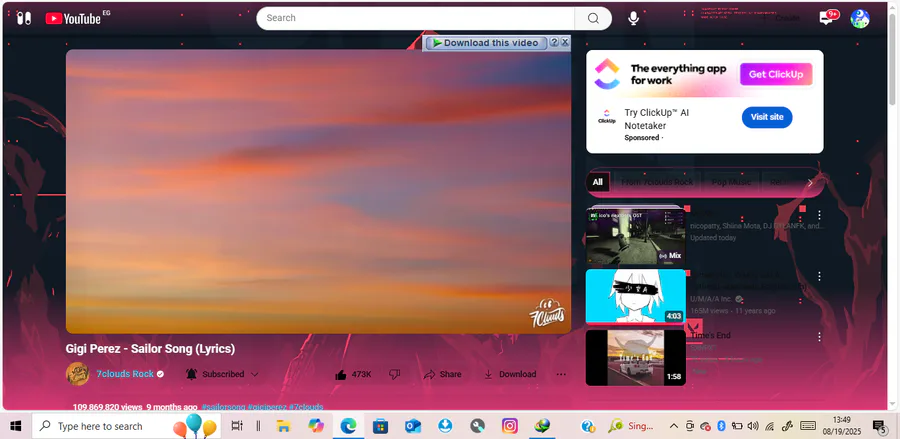Open options menu for U/M/A/A Inc. video
The height and width of the screenshot is (439, 900).
819,276
